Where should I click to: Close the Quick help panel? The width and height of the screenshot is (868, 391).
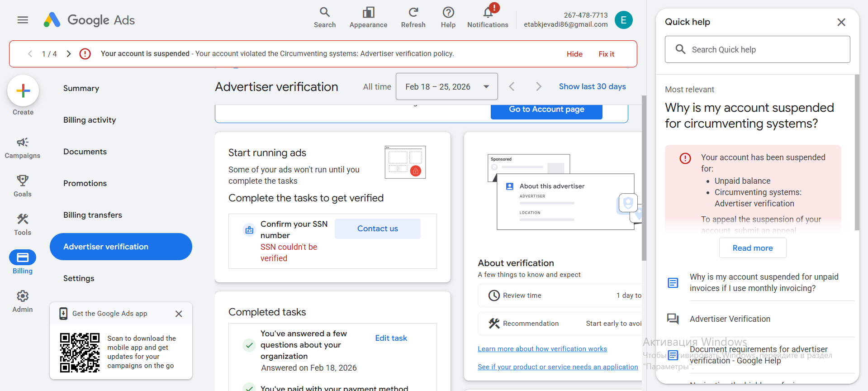coord(841,22)
